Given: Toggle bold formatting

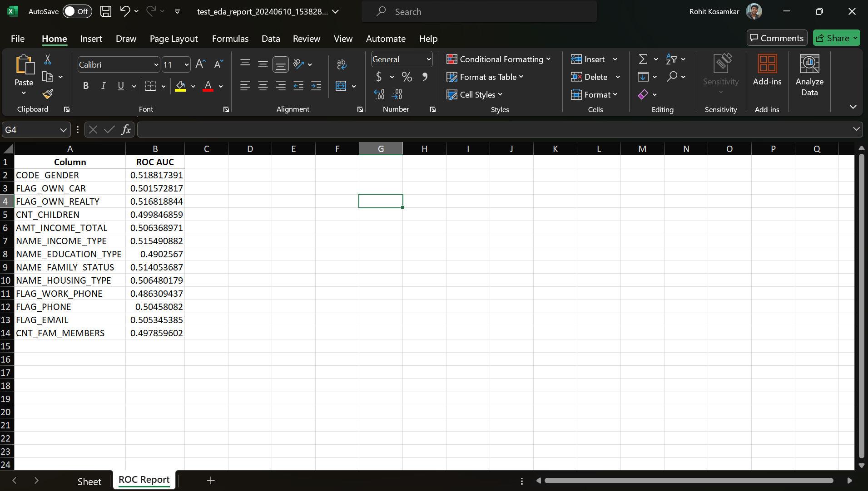Looking at the screenshot, I should pyautogui.click(x=85, y=85).
